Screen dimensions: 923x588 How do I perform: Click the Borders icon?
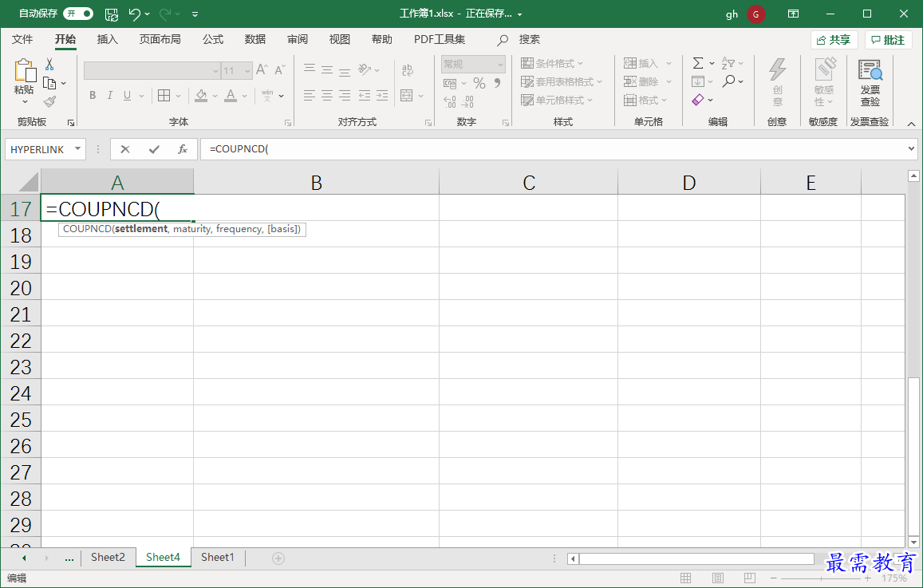click(164, 96)
